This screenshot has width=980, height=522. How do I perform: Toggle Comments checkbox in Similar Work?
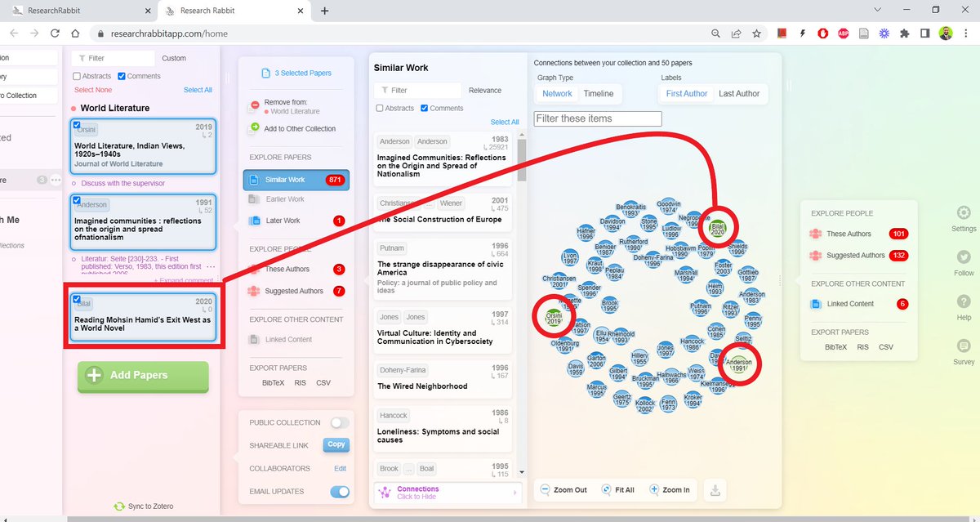pyautogui.click(x=425, y=108)
